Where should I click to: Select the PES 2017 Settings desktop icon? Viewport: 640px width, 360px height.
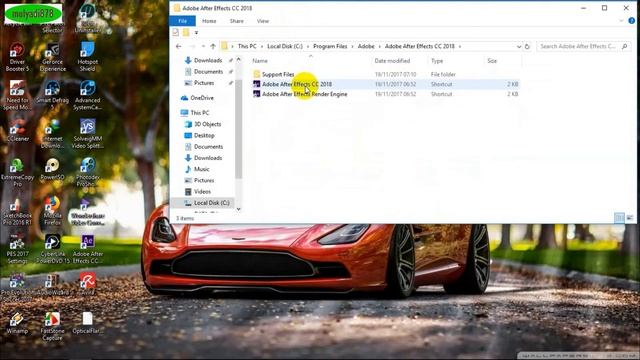[x=17, y=249]
